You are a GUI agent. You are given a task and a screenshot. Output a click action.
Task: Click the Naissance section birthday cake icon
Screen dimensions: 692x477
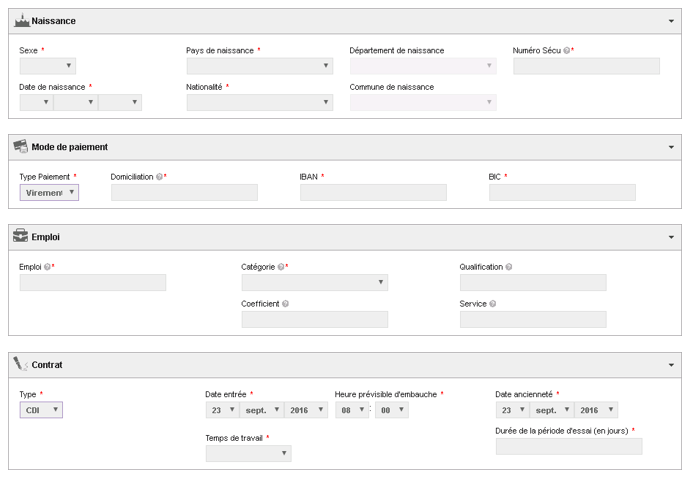[21, 20]
